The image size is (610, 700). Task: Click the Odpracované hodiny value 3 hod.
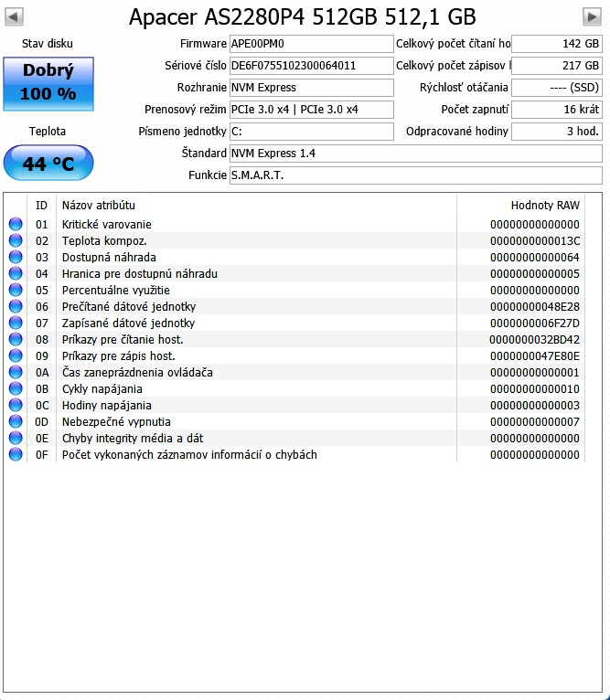[556, 132]
